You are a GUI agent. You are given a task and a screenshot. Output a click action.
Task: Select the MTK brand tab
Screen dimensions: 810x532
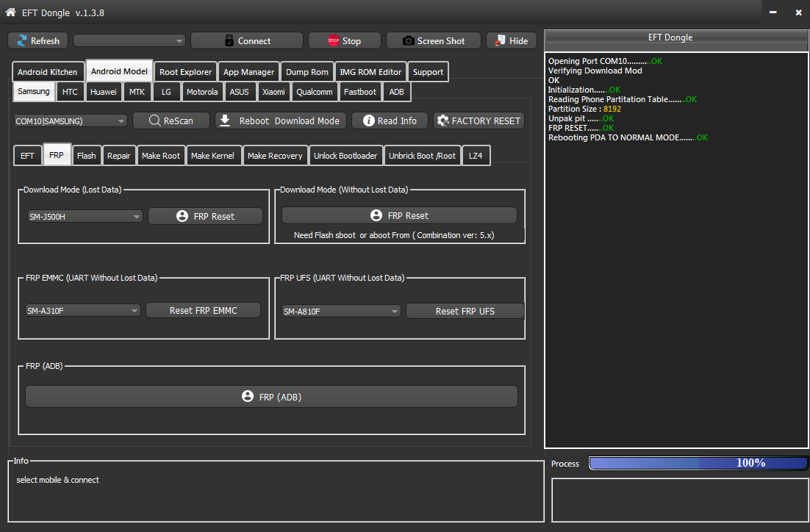click(137, 91)
